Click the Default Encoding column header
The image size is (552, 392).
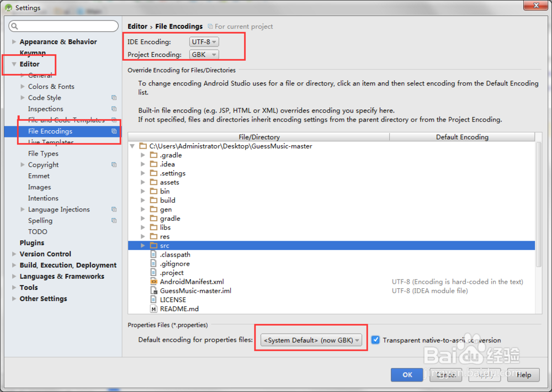click(462, 137)
